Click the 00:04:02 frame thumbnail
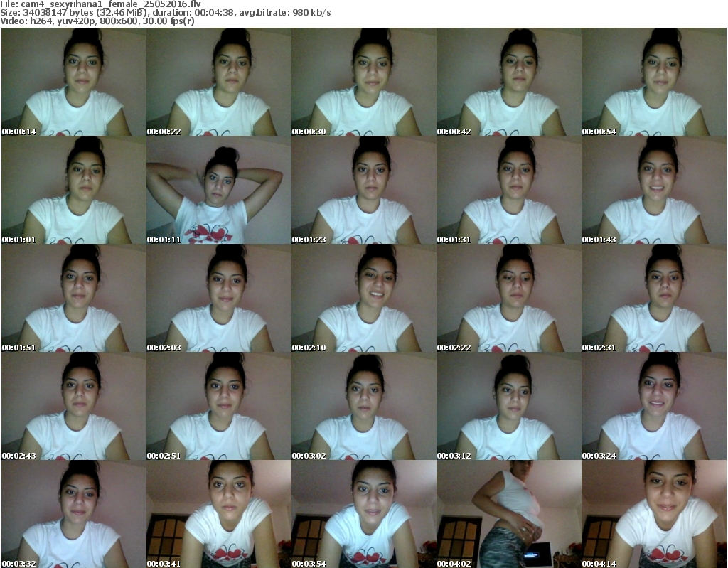The width and height of the screenshot is (728, 568). pyautogui.click(x=509, y=514)
